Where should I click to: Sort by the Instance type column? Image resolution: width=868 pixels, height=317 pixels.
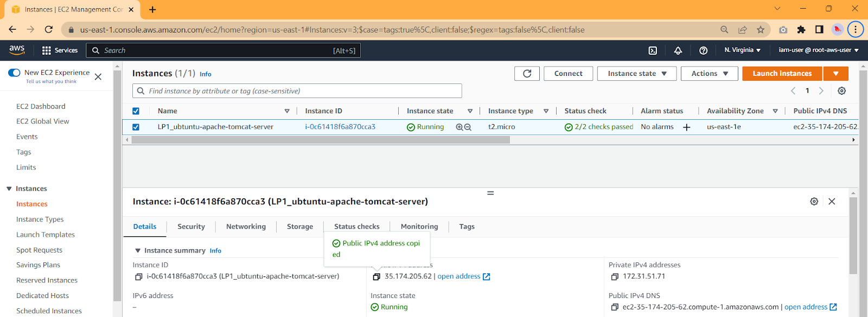pos(546,111)
